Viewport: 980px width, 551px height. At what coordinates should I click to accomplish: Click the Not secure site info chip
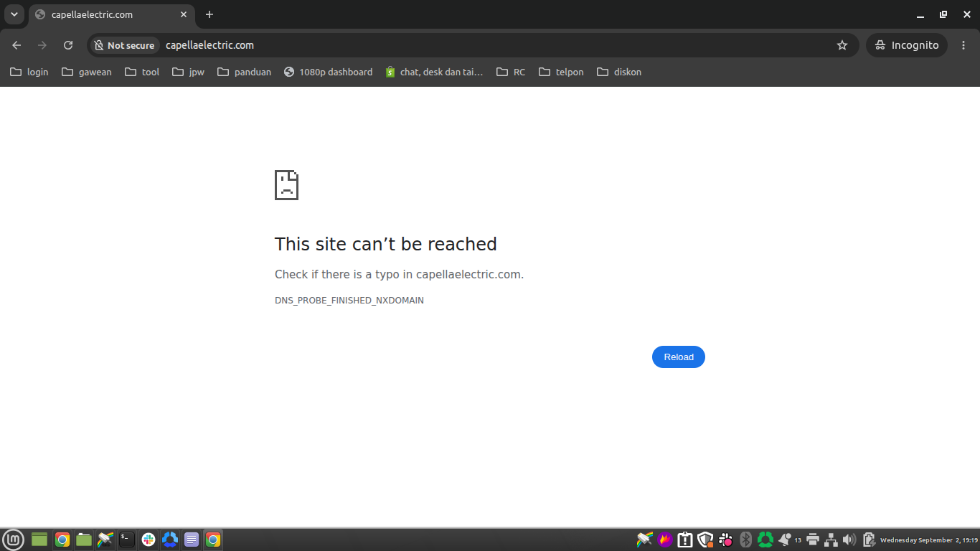point(125,45)
